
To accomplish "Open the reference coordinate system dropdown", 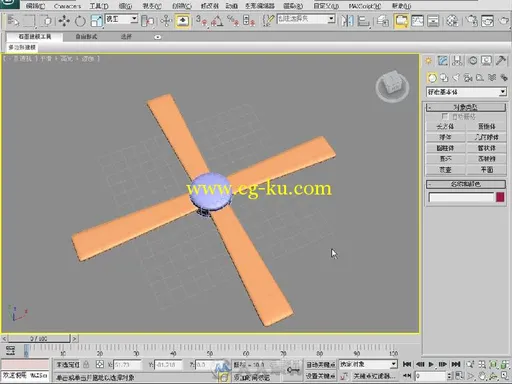I will [121, 19].
